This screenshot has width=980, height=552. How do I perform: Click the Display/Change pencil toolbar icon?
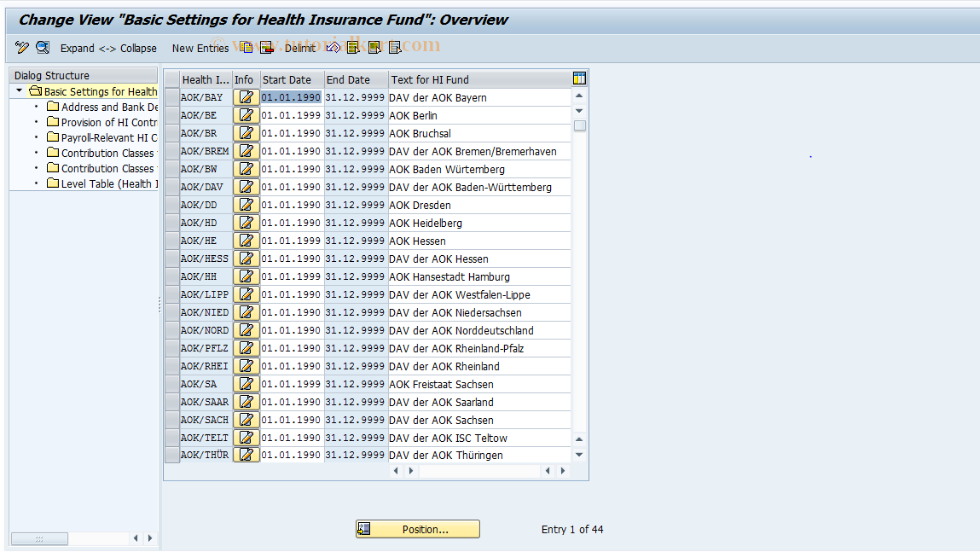[x=22, y=48]
